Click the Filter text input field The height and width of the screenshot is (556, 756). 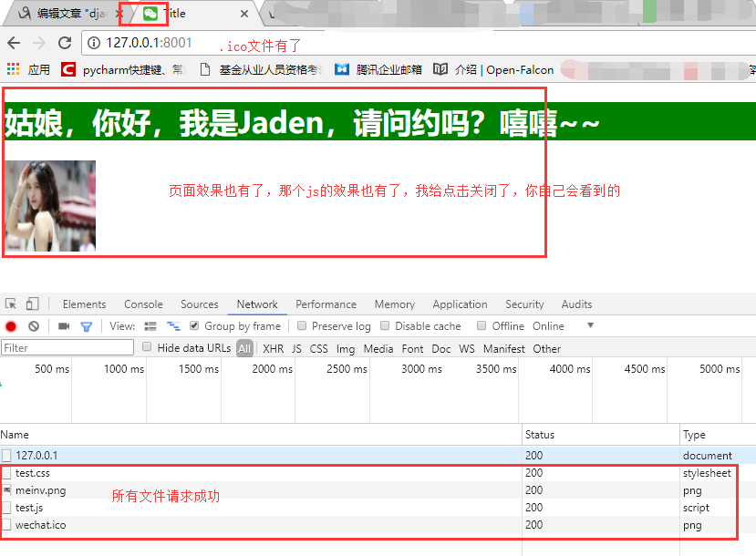tap(67, 348)
